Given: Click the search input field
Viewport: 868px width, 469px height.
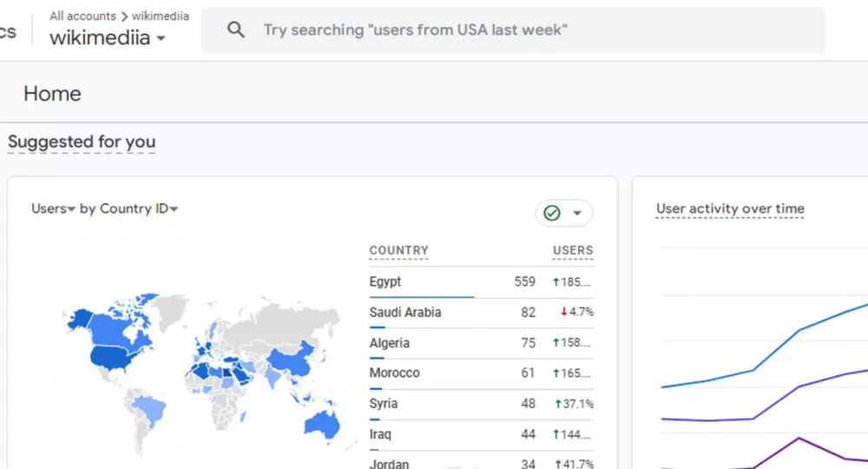Looking at the screenshot, I should [x=521, y=30].
